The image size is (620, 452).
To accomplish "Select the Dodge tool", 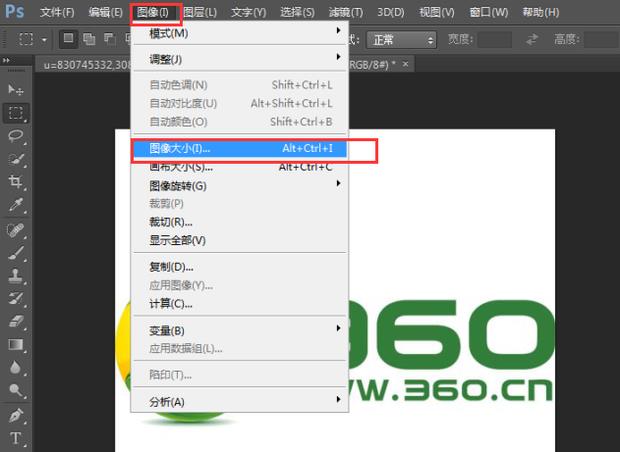I will pyautogui.click(x=16, y=390).
